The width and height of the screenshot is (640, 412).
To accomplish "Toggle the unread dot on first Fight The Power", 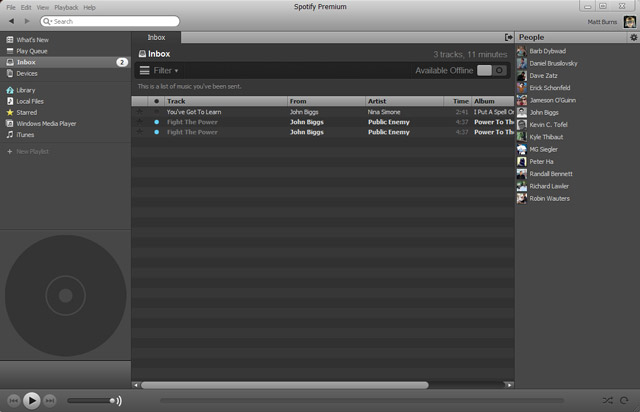I will pos(156,122).
